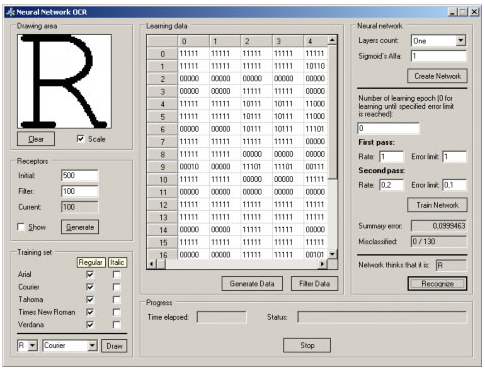Check Tahoma Italic checkbox
The width and height of the screenshot is (485, 372).
click(116, 299)
